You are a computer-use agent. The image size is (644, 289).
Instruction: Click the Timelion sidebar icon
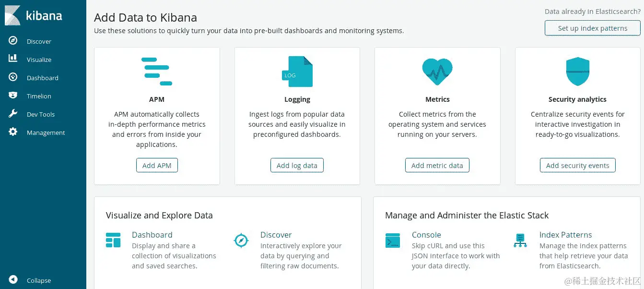(13, 95)
